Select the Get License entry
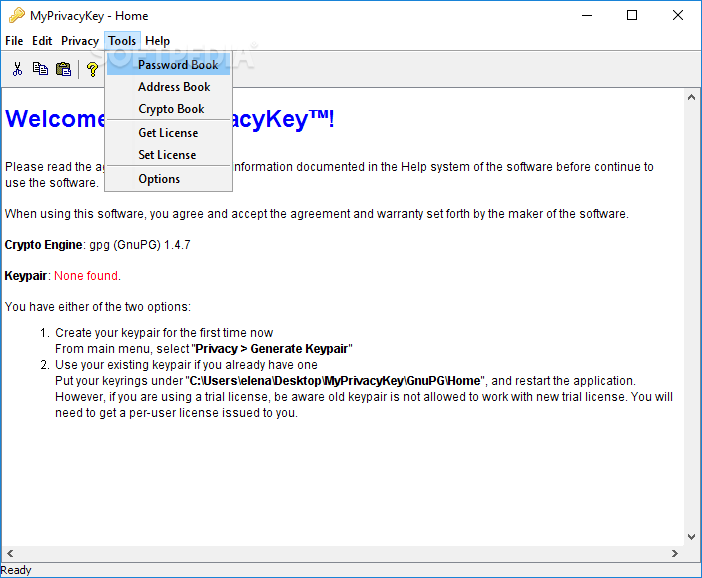The width and height of the screenshot is (702, 578). [168, 133]
